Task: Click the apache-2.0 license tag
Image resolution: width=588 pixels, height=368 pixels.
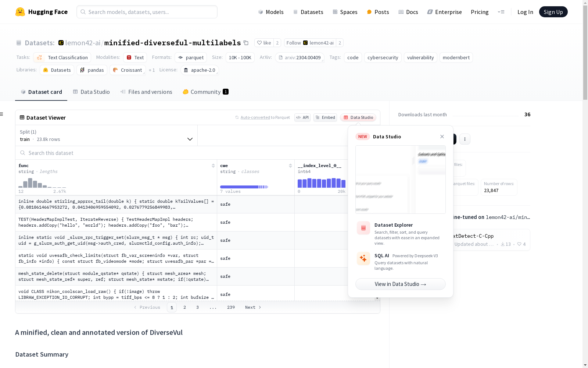Action: [x=200, y=70]
